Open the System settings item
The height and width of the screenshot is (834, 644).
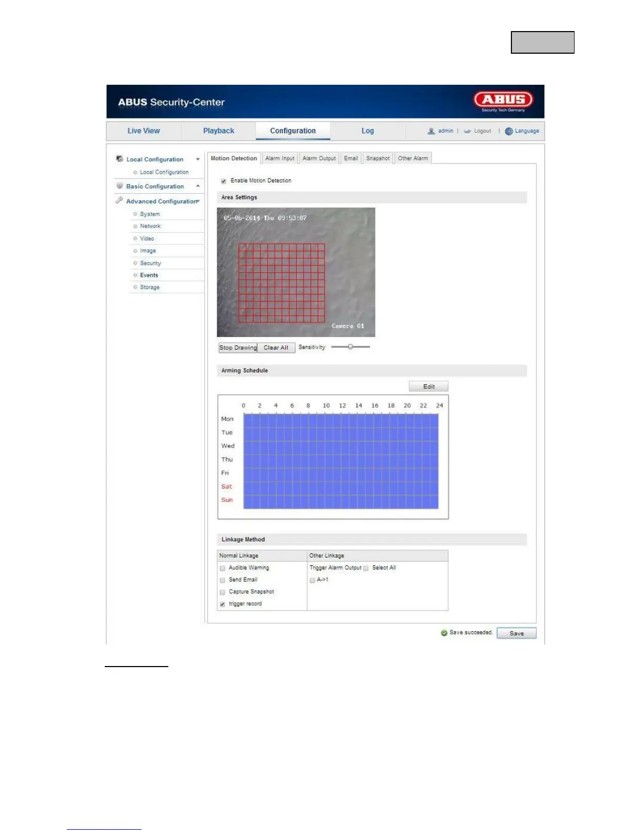150,214
